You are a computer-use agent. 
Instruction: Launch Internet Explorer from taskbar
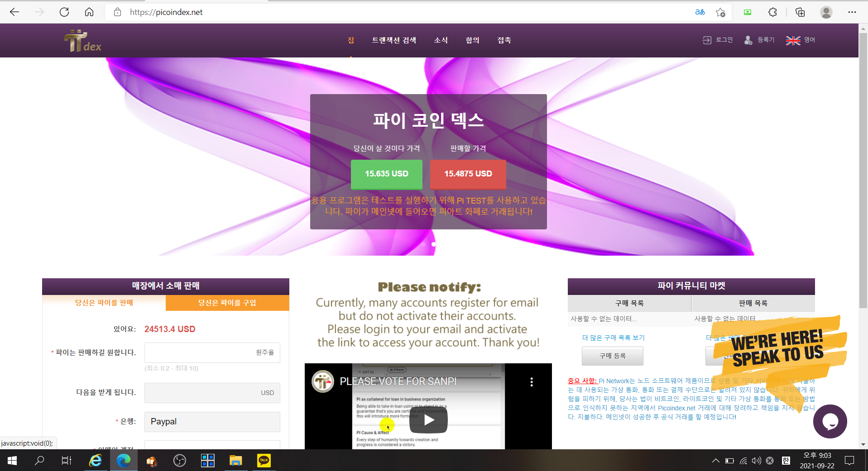pos(96,461)
